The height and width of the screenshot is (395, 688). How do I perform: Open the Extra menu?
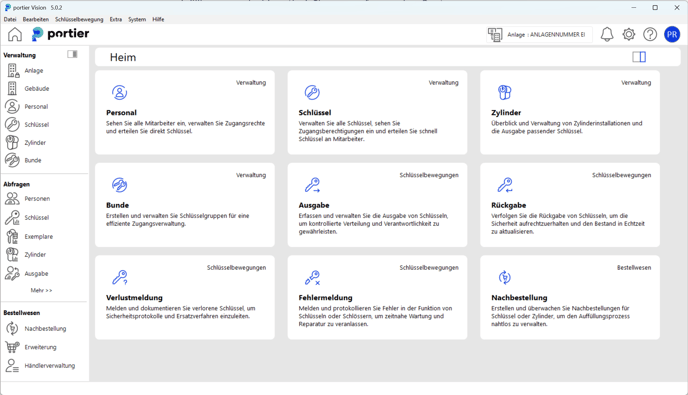pyautogui.click(x=116, y=19)
